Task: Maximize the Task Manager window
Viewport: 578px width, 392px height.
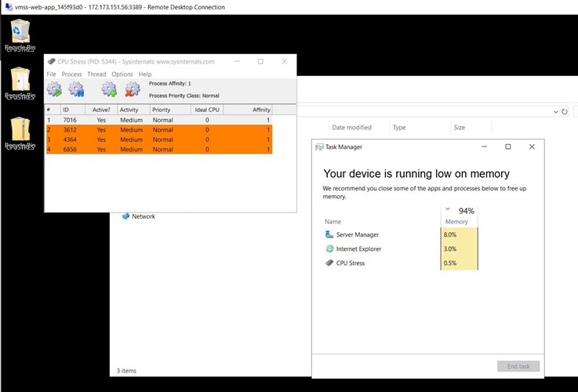Action: tap(507, 147)
